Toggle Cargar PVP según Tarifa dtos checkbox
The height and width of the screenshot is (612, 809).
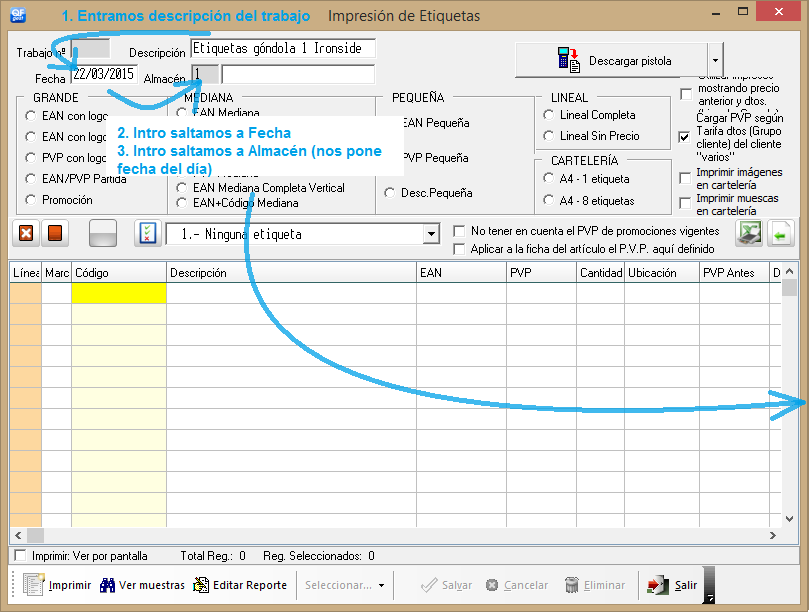[684, 137]
